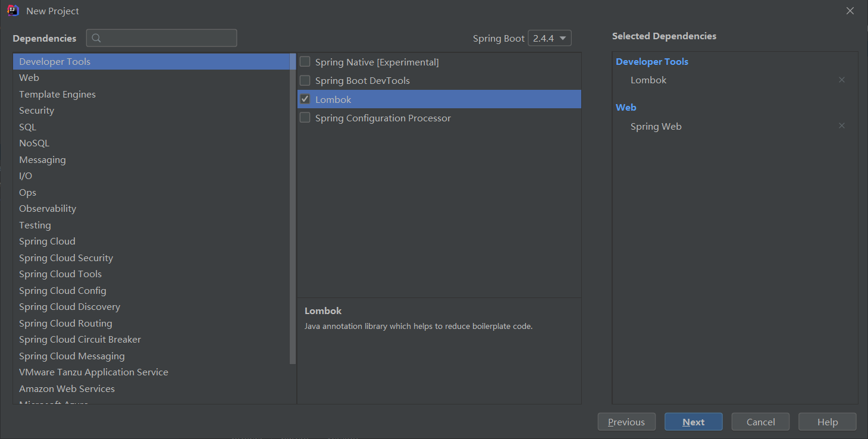This screenshot has height=439, width=868.
Task: Click the search magnifier icon
Action: pyautogui.click(x=96, y=38)
